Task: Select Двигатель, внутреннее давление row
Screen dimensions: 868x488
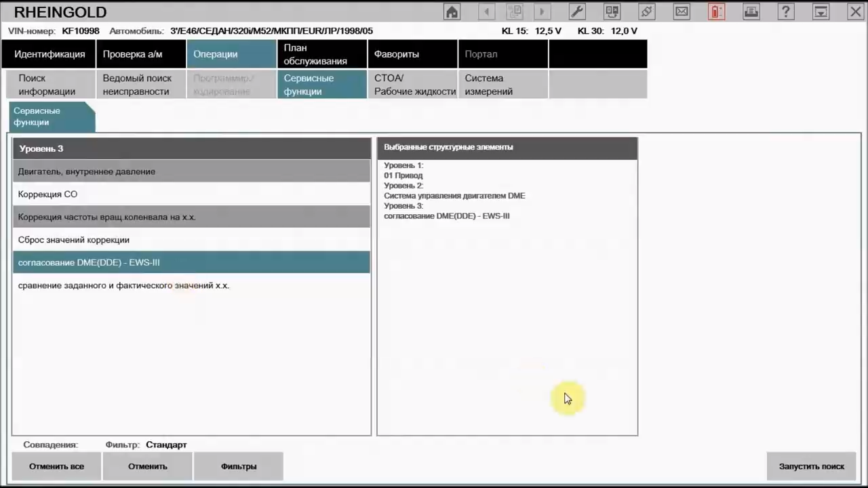Action: [191, 171]
